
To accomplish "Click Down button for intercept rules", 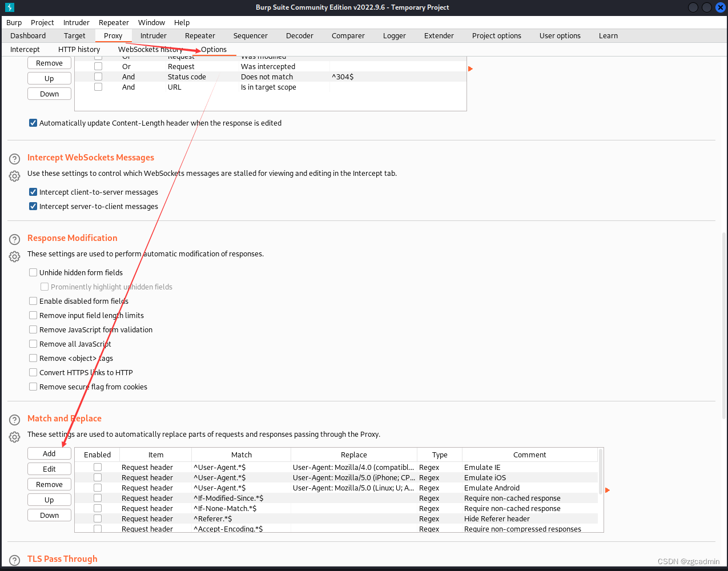I will pos(49,94).
